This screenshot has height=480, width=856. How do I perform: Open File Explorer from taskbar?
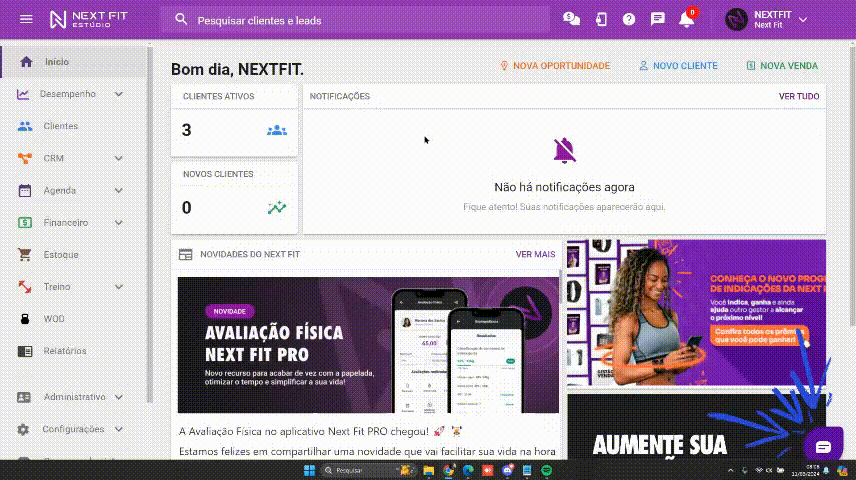[x=429, y=470]
